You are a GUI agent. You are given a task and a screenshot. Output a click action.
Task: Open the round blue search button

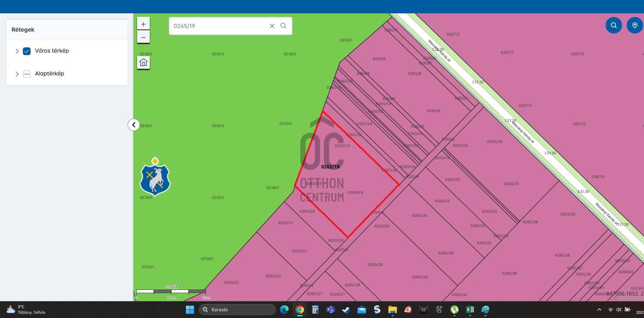(x=613, y=25)
